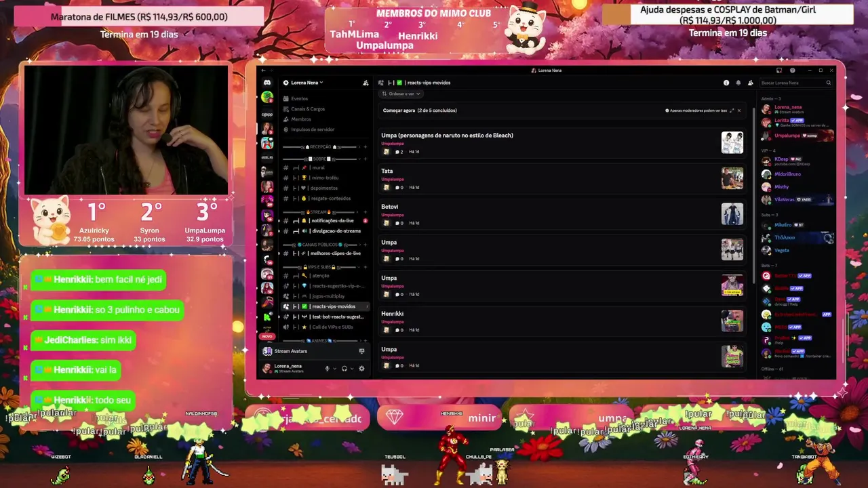Open MidoriBruno member profile
868x488 pixels.
coord(797,174)
